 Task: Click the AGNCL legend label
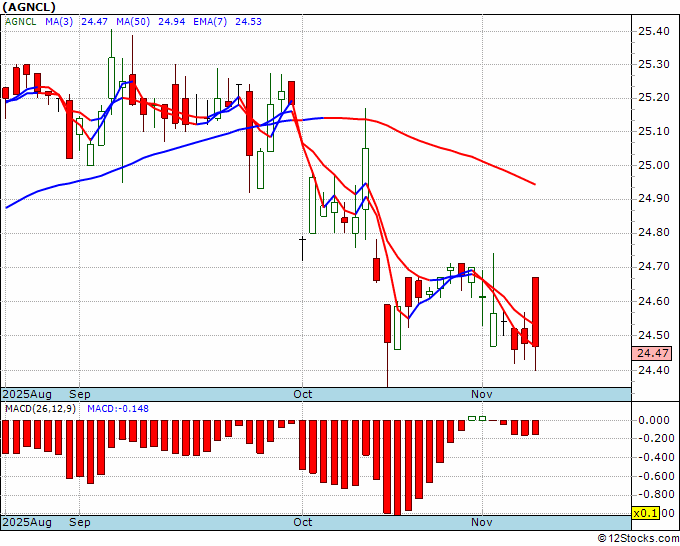21,21
